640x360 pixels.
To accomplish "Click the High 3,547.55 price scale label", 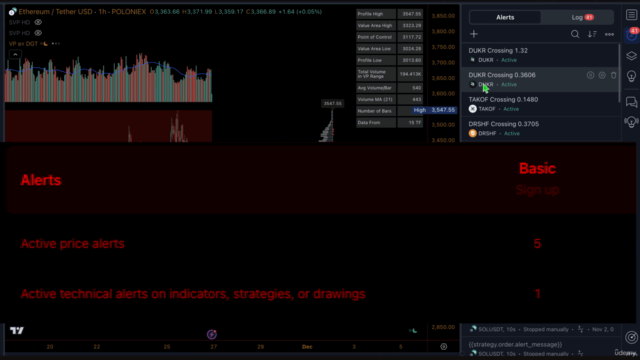I will click(x=433, y=110).
